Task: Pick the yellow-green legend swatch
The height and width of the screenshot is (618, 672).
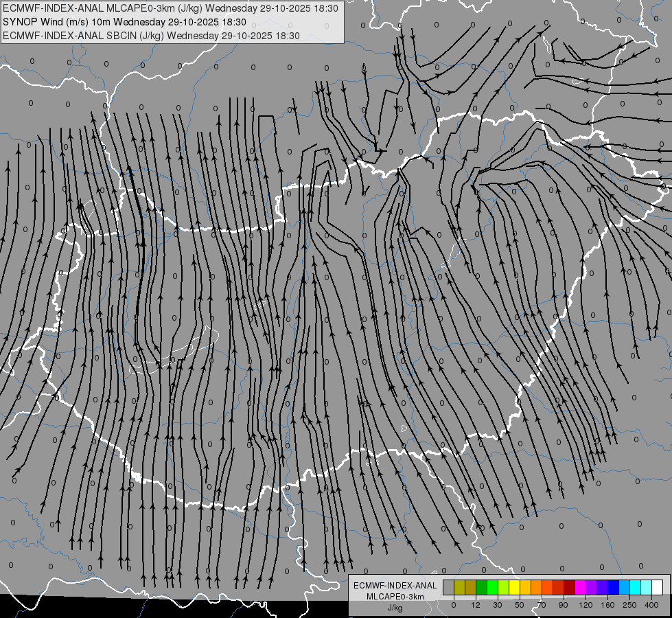Action: [x=504, y=587]
